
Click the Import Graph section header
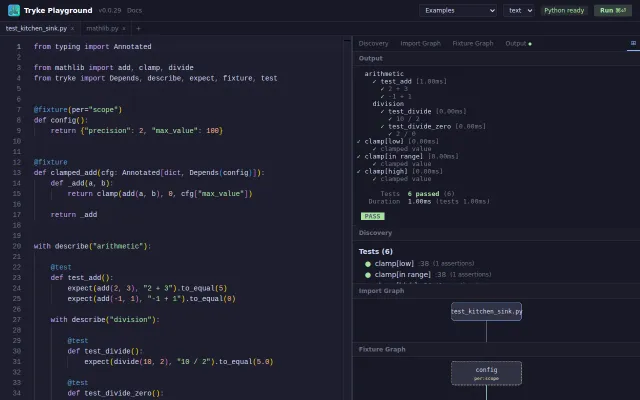tap(381, 291)
